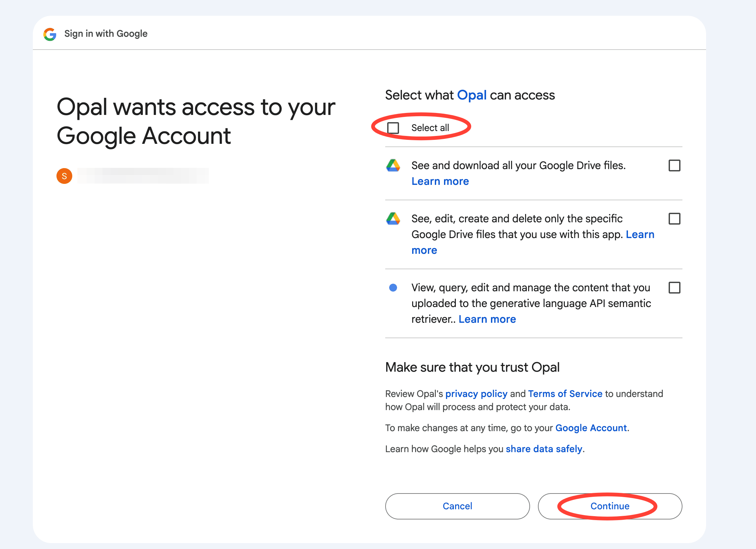The width and height of the screenshot is (756, 549).
Task: Click Drive icon beside specific files permission
Action: point(393,219)
